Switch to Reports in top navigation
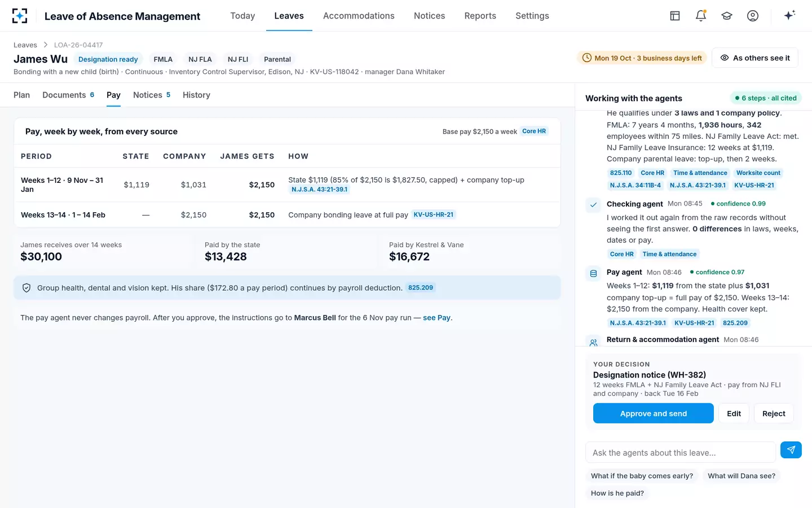 click(480, 16)
